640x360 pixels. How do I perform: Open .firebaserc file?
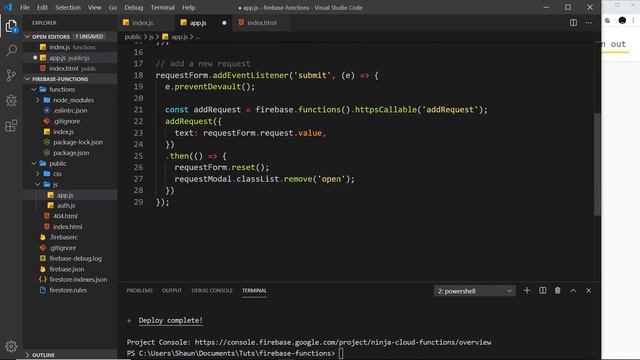pos(70,237)
